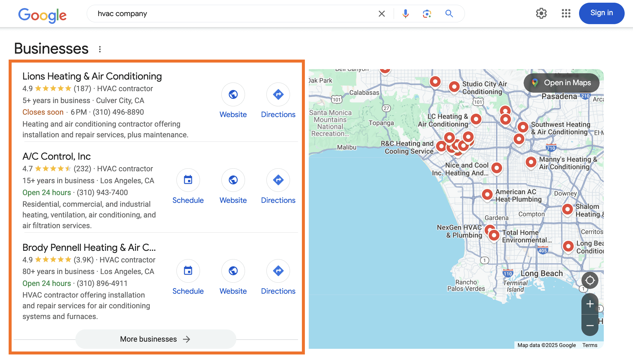Click the Schedule calendar icon for A/C Control
Image resolution: width=633 pixels, height=364 pixels.
(x=188, y=180)
